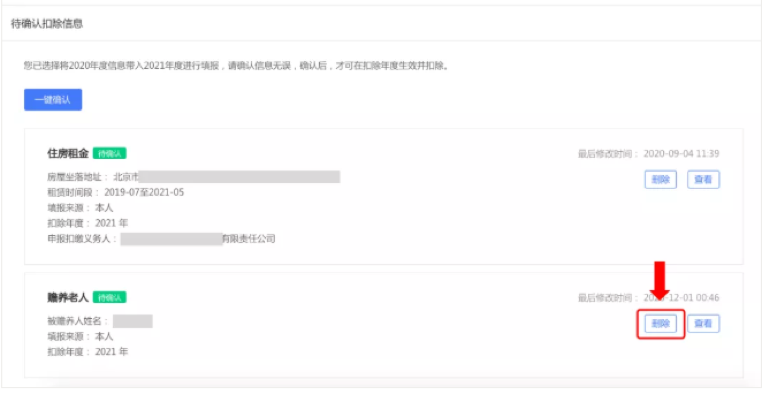Select the 赡养老人 card title
Viewport: 762px width, 402px height.
pos(68,297)
